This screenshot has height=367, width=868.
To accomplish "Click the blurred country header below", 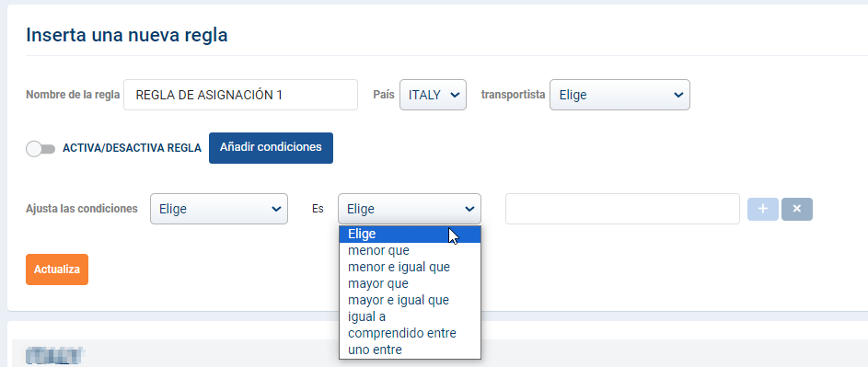I will tap(54, 355).
